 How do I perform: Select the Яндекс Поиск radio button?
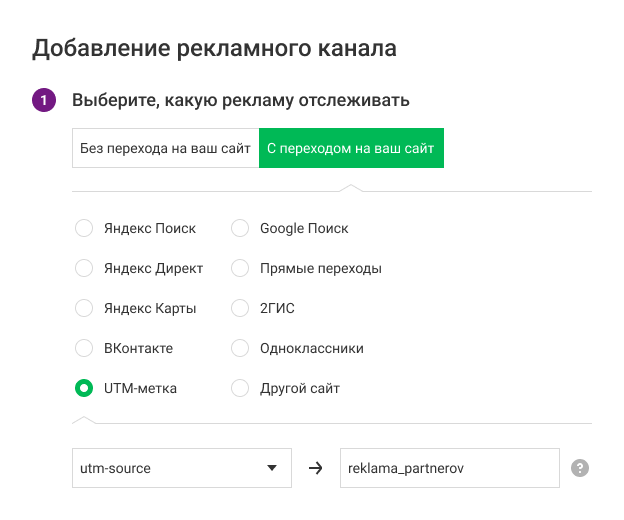(85, 228)
